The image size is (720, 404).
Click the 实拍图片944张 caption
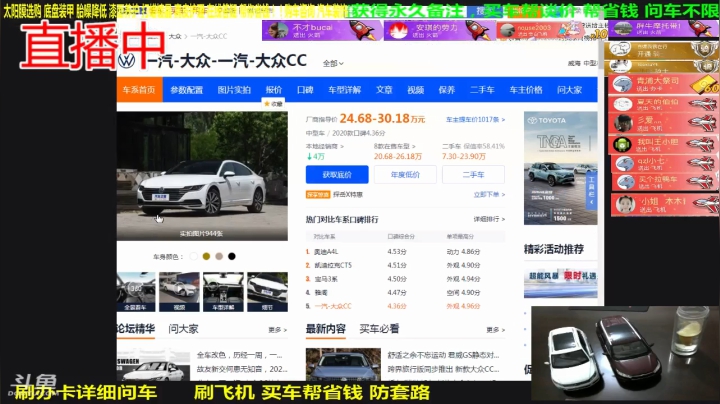click(201, 234)
